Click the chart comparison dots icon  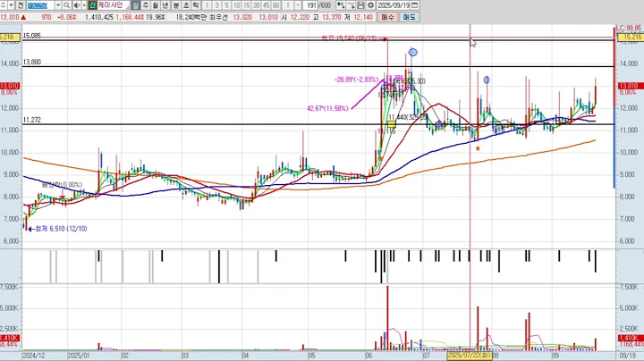coord(341,5)
